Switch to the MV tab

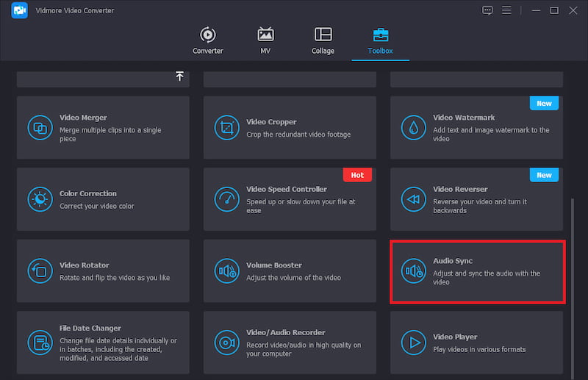pos(265,40)
